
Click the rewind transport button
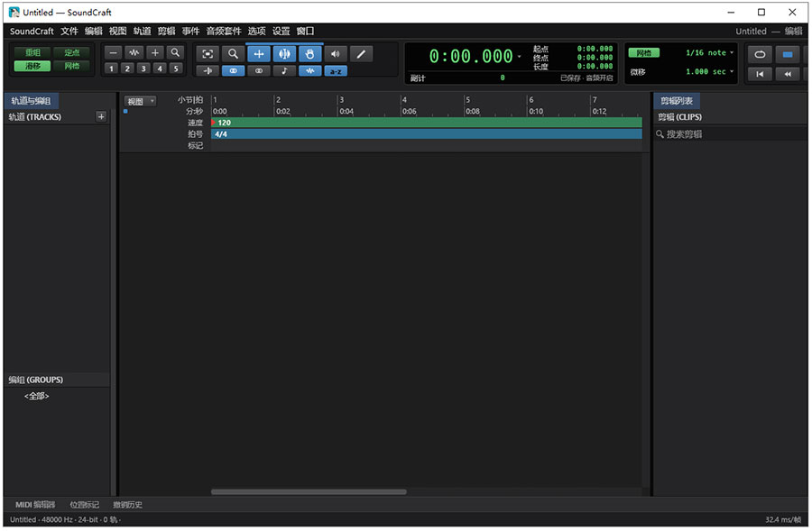787,74
